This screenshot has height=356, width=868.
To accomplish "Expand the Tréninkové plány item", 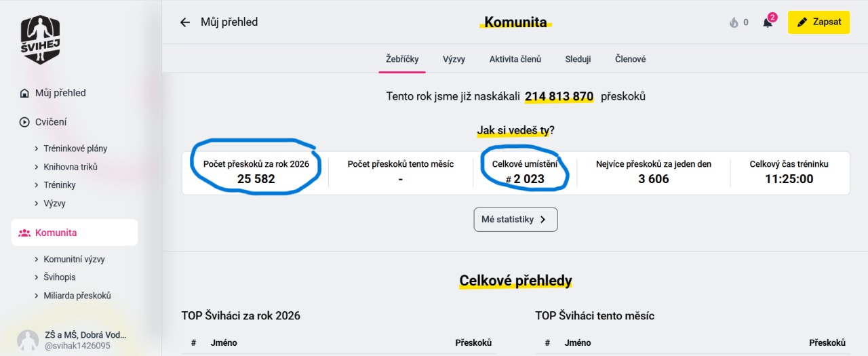I will click(x=75, y=149).
